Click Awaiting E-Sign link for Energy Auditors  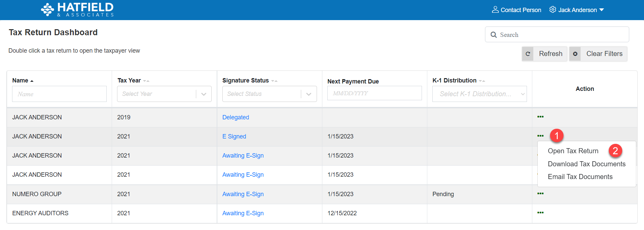pyautogui.click(x=243, y=213)
